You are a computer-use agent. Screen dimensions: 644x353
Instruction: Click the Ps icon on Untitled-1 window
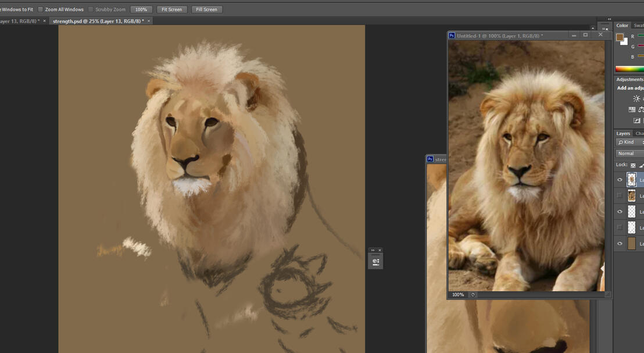pyautogui.click(x=452, y=35)
